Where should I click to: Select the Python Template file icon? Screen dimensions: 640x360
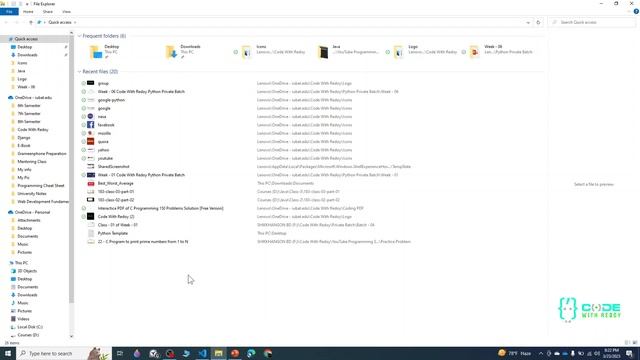point(91,233)
